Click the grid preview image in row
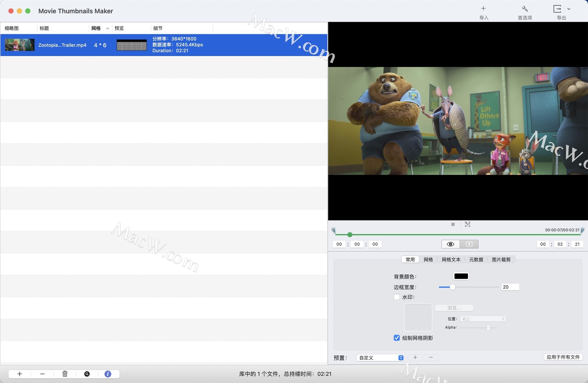The height and width of the screenshot is (383, 588). [x=132, y=45]
